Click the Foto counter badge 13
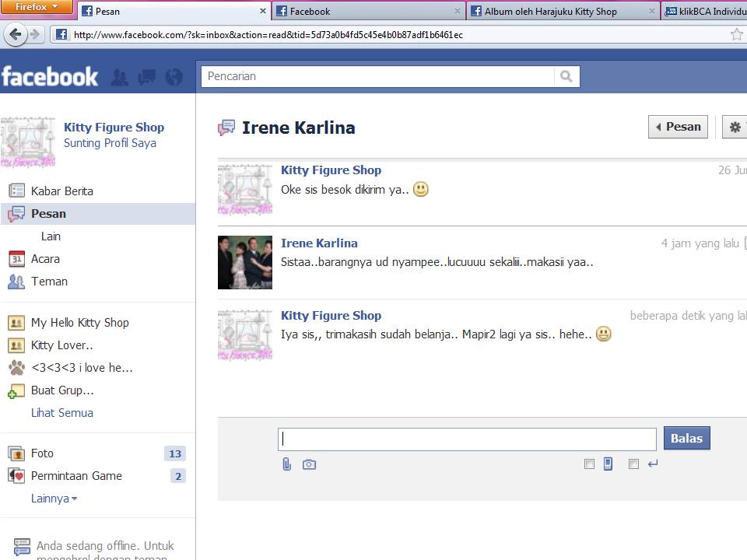Viewport: 747px width, 560px height. click(x=175, y=453)
